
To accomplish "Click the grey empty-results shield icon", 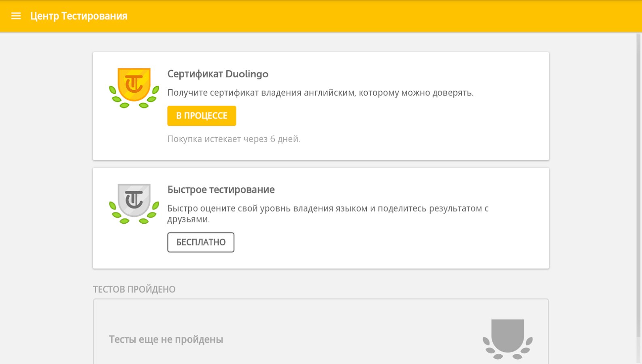I will 508,338.
